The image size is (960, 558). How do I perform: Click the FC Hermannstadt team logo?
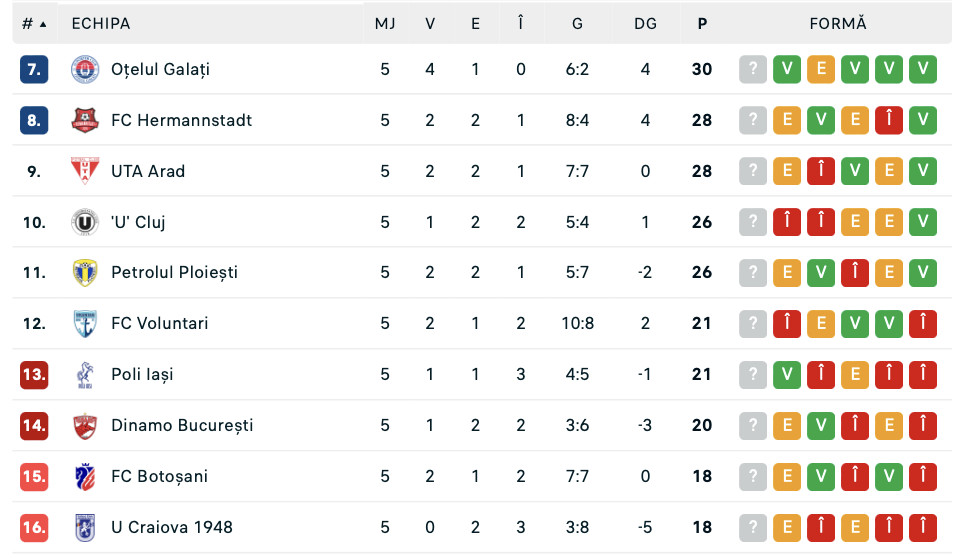click(85, 121)
